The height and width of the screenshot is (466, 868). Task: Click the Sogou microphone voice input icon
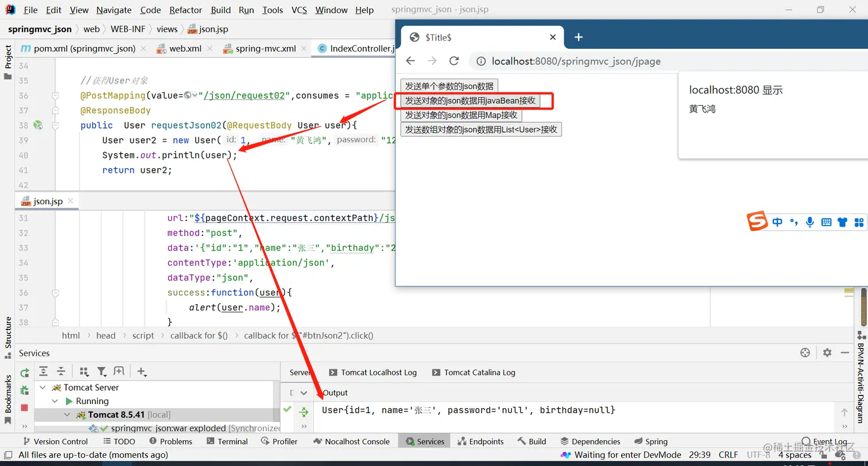[810, 222]
